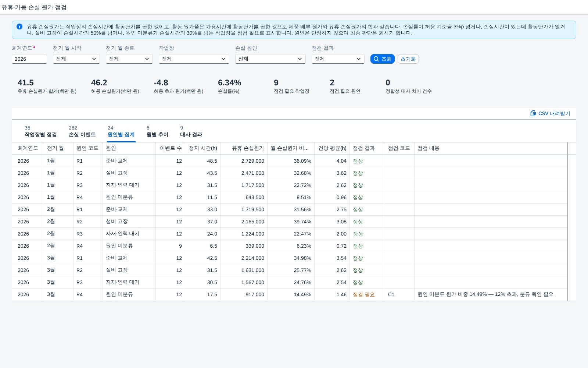This screenshot has height=368, width=588.
Task: Click the 정지 시간(h) column header
Action: point(202,148)
